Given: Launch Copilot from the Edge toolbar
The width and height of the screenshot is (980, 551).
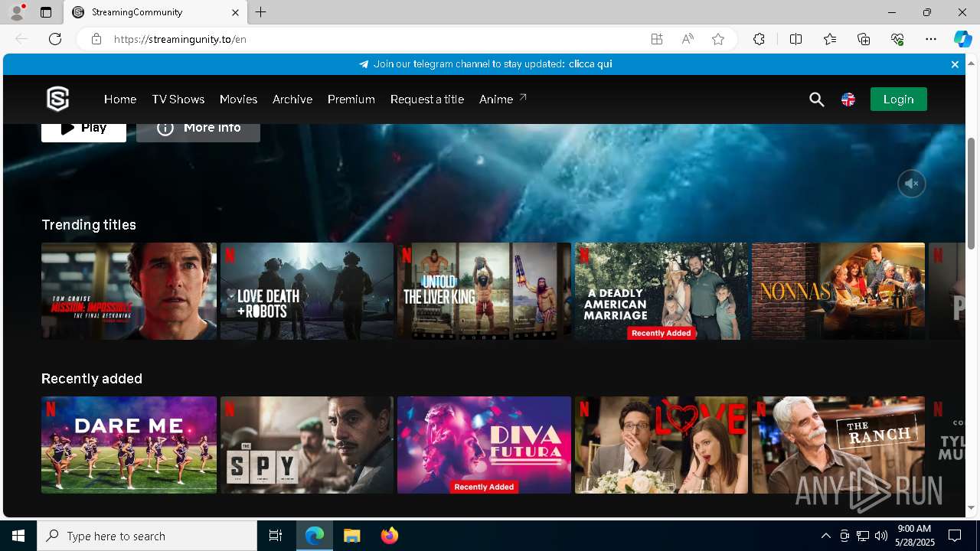Looking at the screenshot, I should click(962, 39).
